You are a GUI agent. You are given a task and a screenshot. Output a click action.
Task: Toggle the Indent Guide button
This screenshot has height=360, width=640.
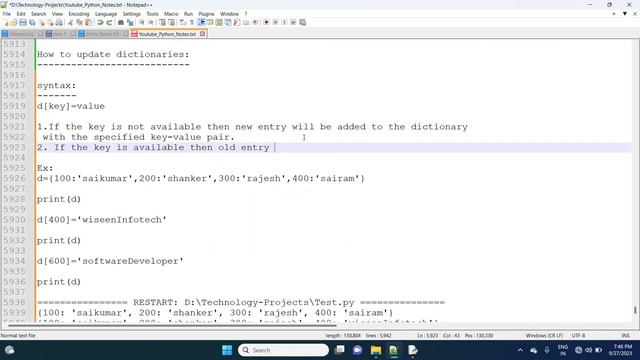coord(201,22)
